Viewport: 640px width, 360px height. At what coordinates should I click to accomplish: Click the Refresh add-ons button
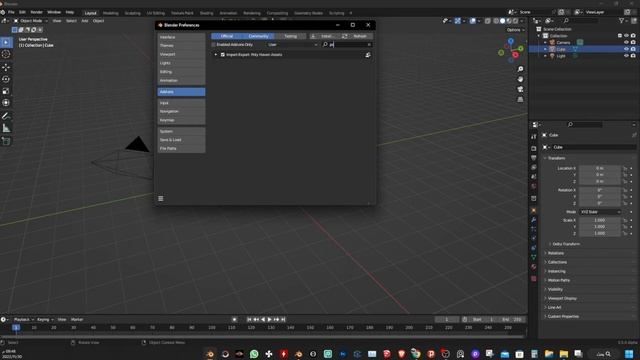point(356,36)
